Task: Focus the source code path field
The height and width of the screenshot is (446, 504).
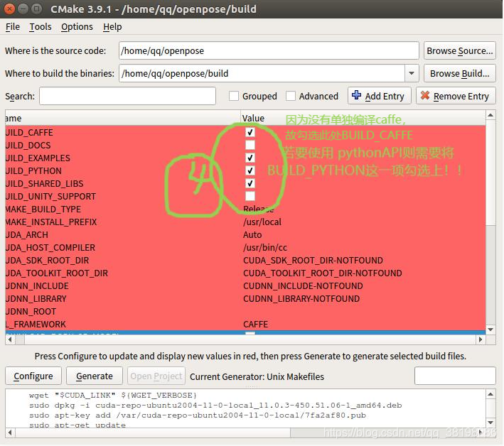Action: pyautogui.click(x=269, y=50)
